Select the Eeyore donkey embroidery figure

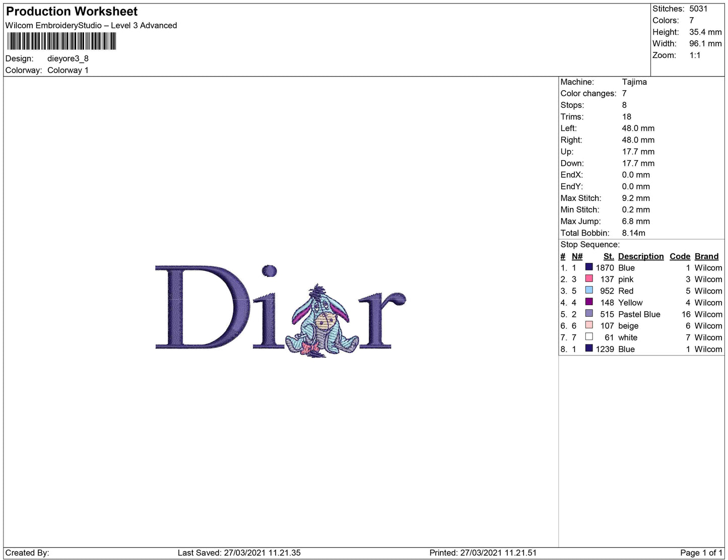point(322,320)
